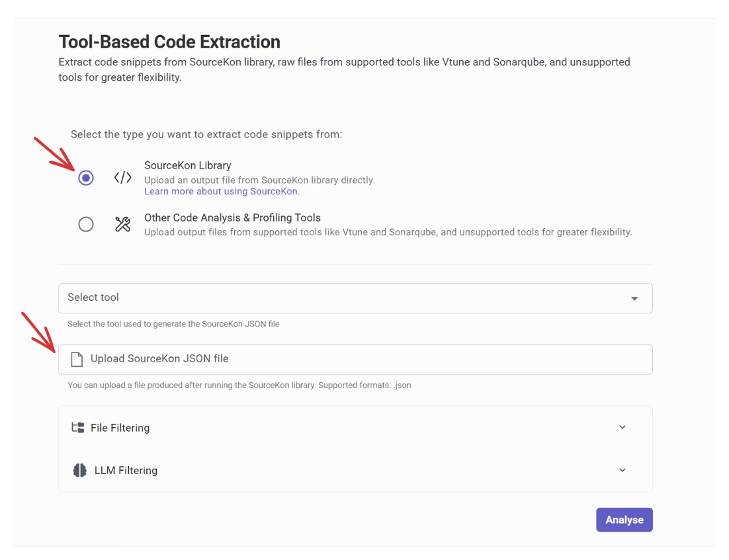Select the Other Code Analysis & Profiling Tools radio button

[86, 224]
